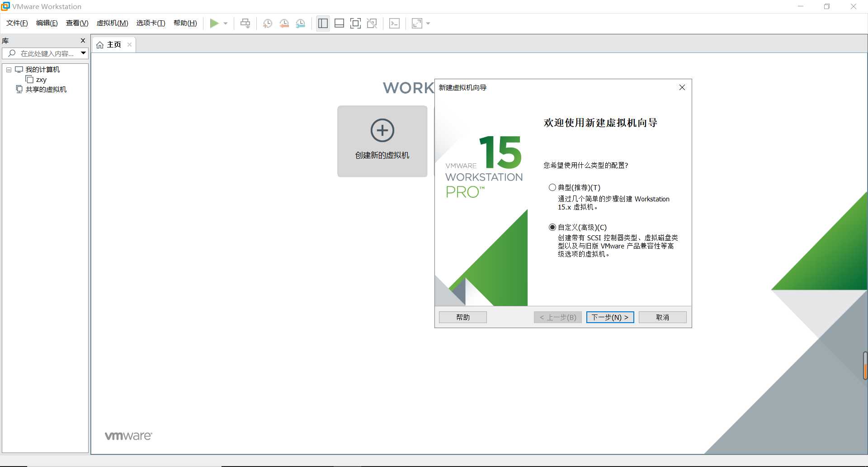Click the Send Ctrl+Alt+Del toolbar icon
Viewport: 868px width, 467px height.
[245, 23]
